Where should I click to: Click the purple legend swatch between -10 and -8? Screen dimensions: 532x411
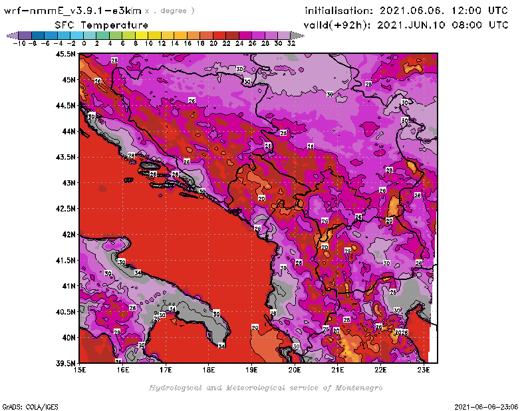click(x=24, y=35)
